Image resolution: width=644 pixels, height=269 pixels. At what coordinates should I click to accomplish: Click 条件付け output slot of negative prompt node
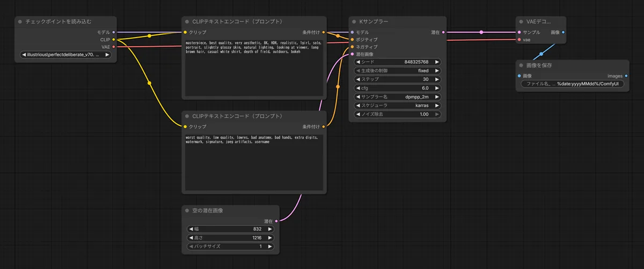pos(323,127)
